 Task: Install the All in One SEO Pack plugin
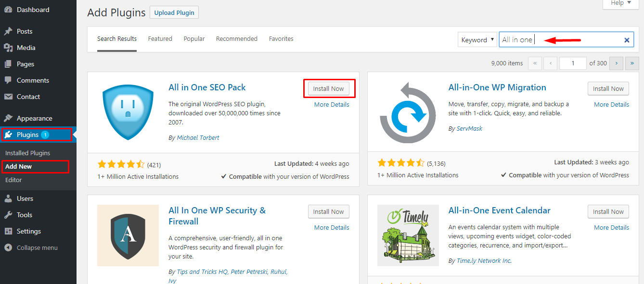click(x=329, y=88)
